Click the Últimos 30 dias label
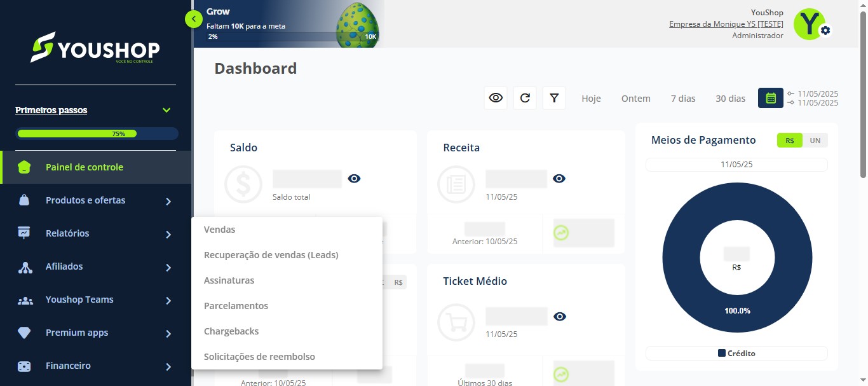Image resolution: width=868 pixels, height=386 pixels. click(485, 382)
